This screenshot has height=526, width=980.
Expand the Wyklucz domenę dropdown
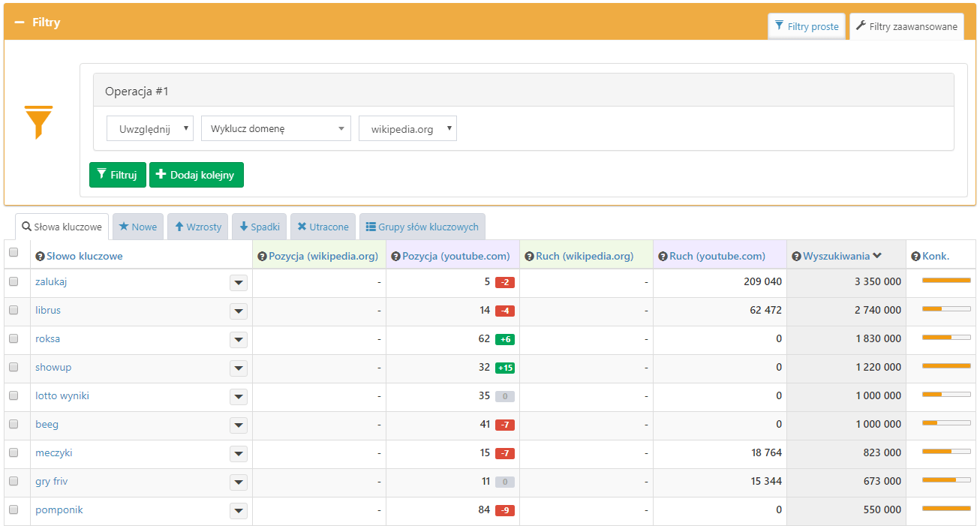coord(275,128)
